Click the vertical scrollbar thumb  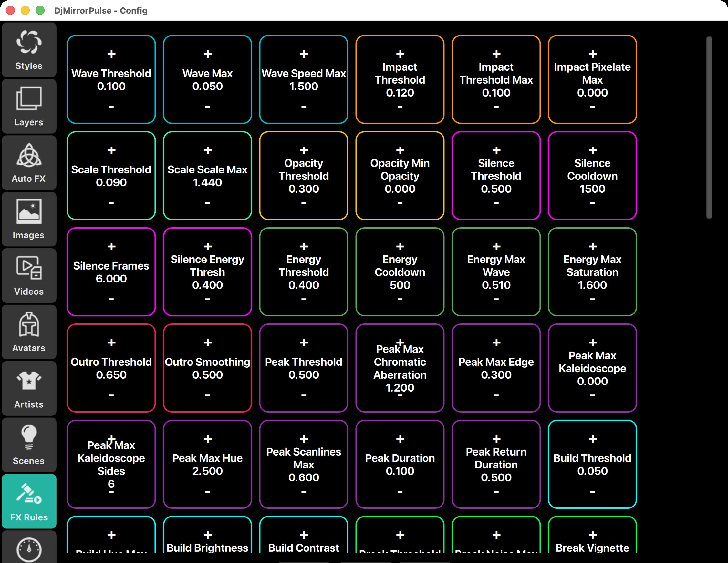click(x=709, y=128)
